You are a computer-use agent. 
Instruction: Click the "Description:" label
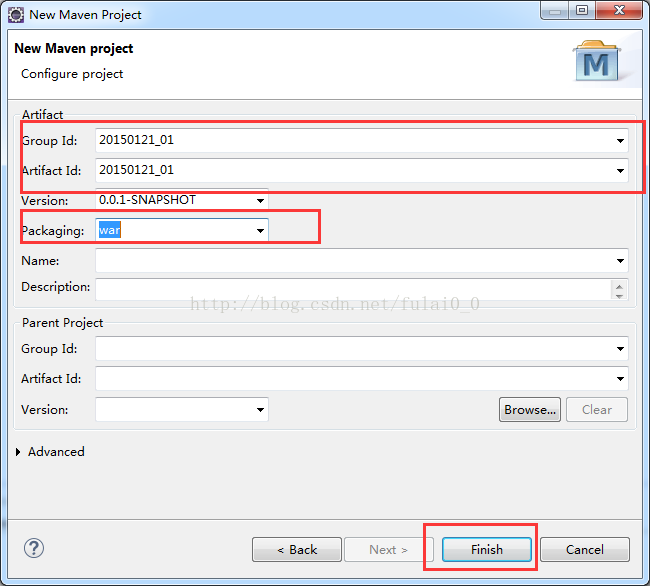click(56, 287)
